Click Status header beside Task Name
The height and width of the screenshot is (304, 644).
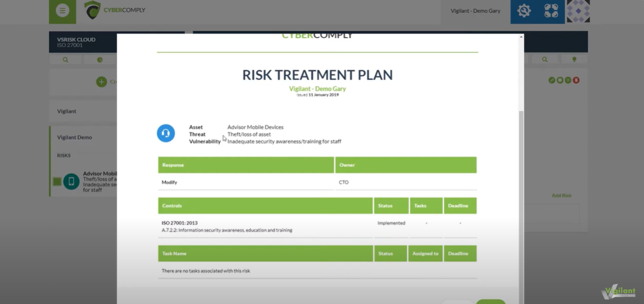click(391, 253)
